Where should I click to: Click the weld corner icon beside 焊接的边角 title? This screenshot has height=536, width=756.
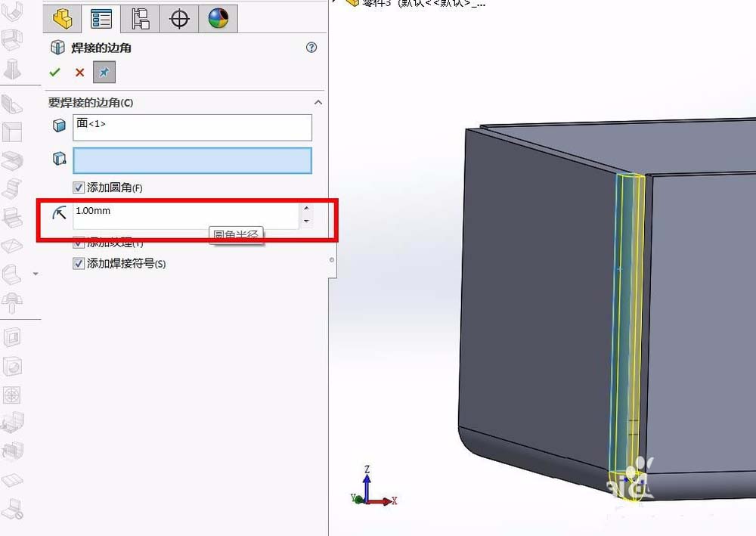[x=58, y=47]
